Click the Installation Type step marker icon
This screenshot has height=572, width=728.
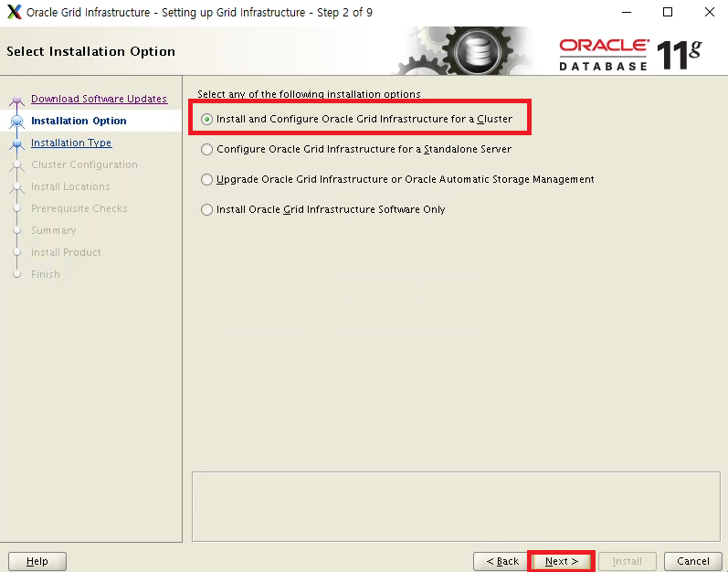17,143
